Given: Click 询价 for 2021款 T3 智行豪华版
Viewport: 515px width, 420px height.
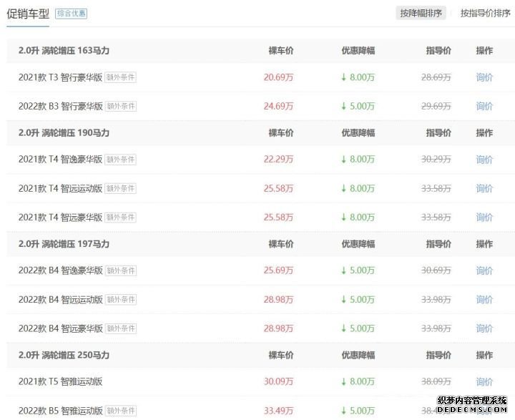Looking at the screenshot, I should tap(484, 77).
